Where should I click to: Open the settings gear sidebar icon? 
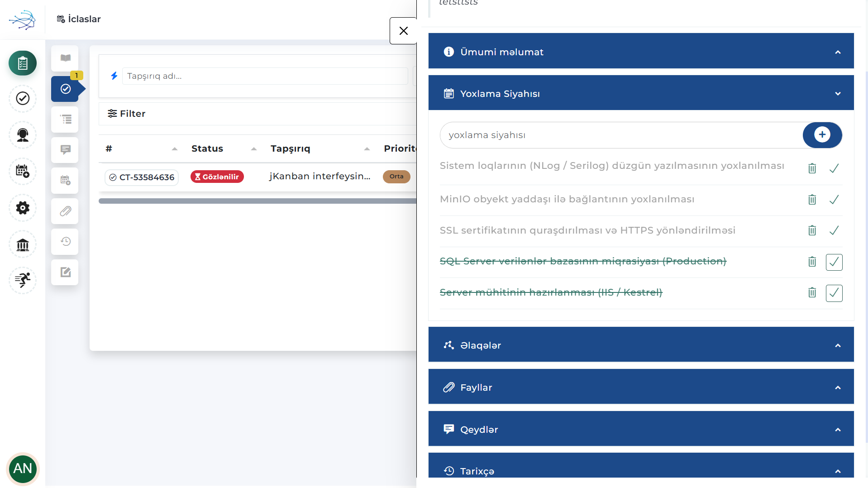pyautogui.click(x=23, y=208)
